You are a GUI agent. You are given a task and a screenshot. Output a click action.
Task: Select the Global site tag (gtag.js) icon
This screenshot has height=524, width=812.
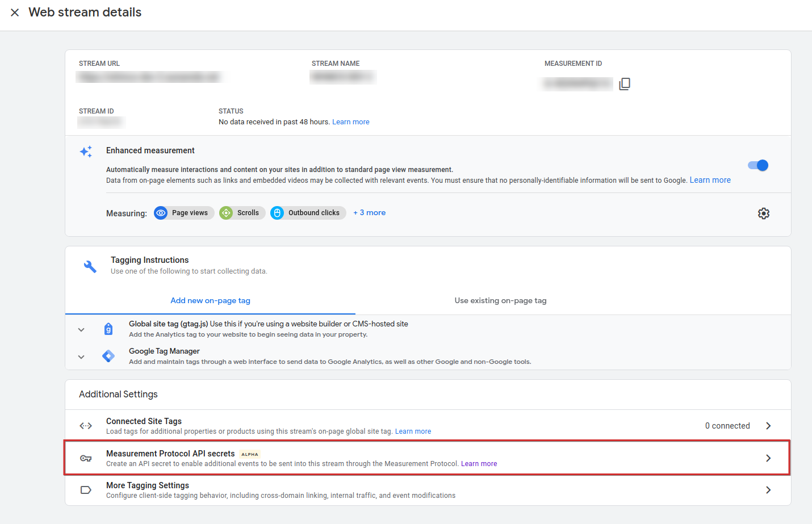[108, 329]
